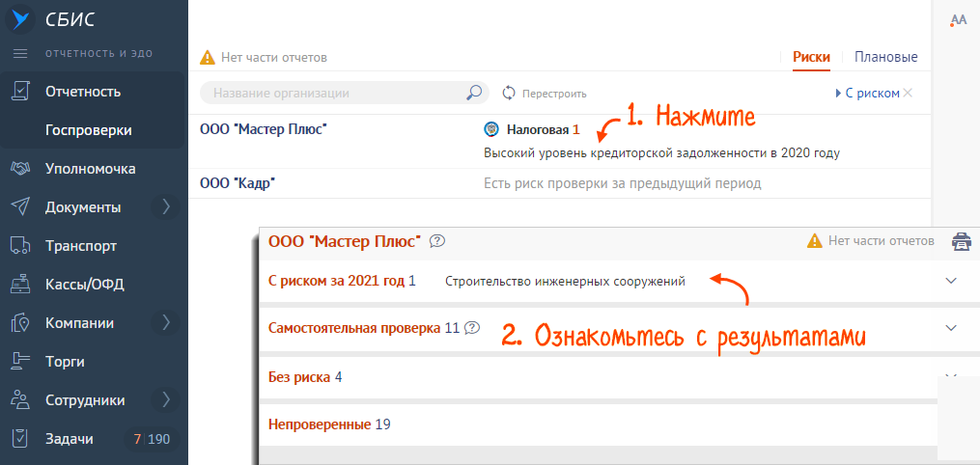The image size is (980, 465).
Task: Click the search magnifier icon
Action: coord(474,93)
